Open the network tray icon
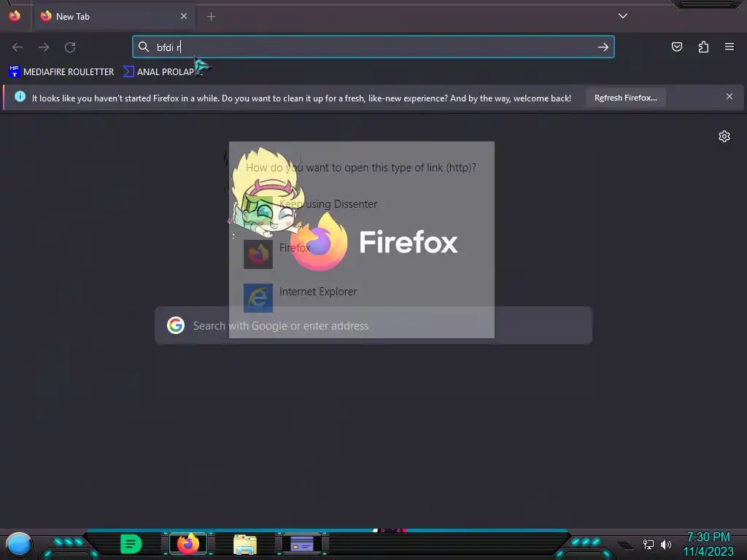 click(x=648, y=544)
